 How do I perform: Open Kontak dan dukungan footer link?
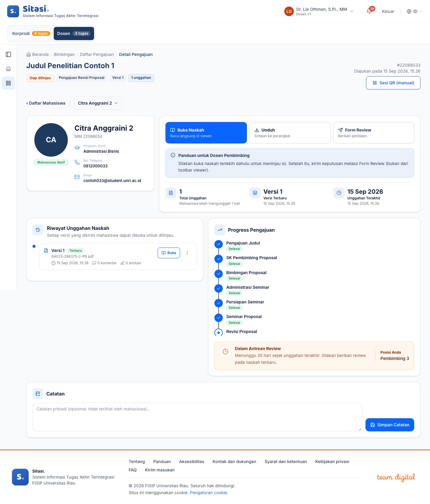tap(234, 462)
